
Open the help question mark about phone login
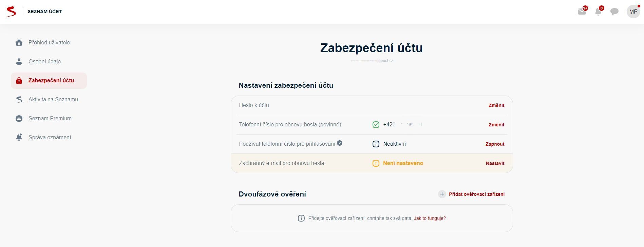point(340,143)
